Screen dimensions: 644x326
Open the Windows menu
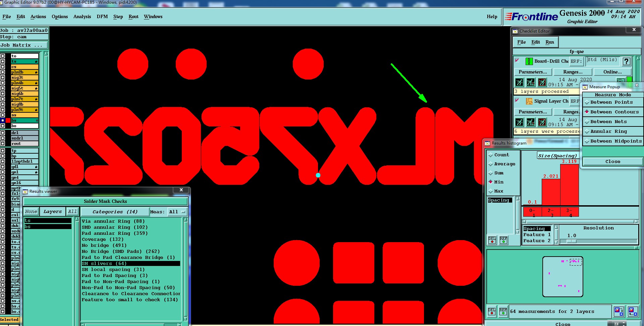(153, 16)
